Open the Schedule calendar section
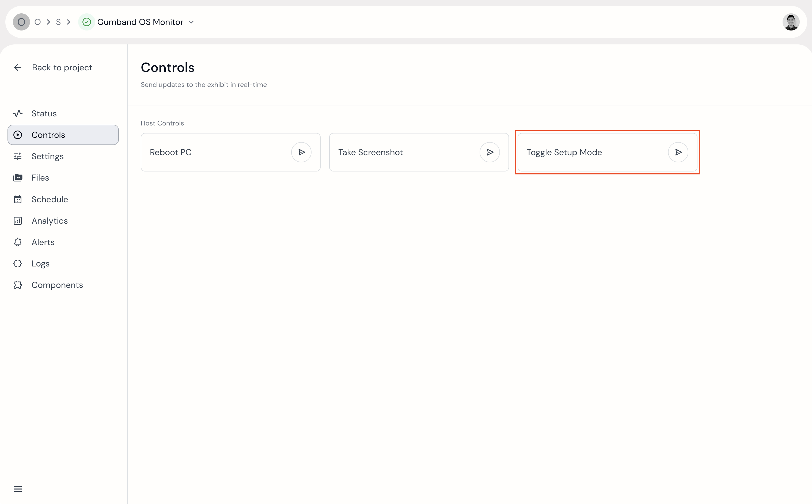The height and width of the screenshot is (504, 812). pos(49,199)
